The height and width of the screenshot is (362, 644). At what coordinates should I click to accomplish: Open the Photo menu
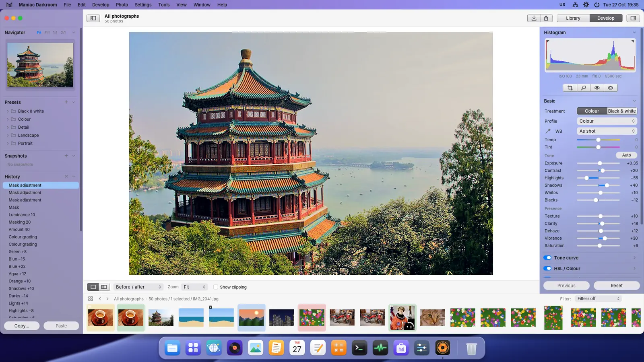click(122, 5)
